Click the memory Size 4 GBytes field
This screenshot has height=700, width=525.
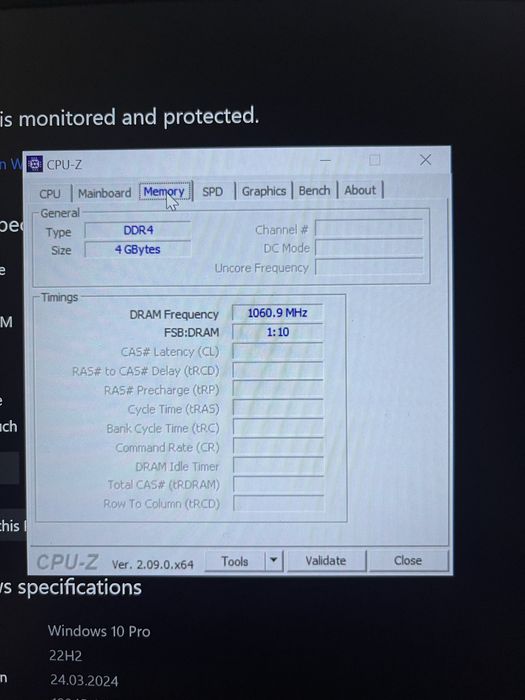pos(138,249)
